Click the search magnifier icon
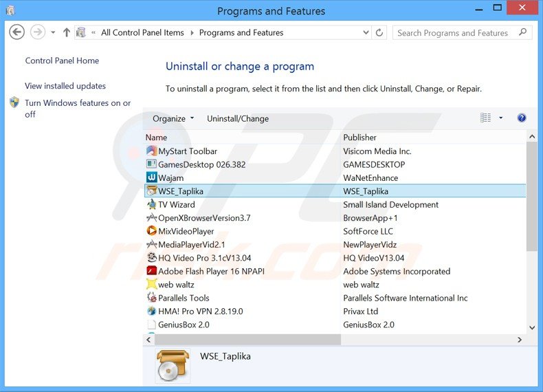The height and width of the screenshot is (392, 543). (x=523, y=32)
